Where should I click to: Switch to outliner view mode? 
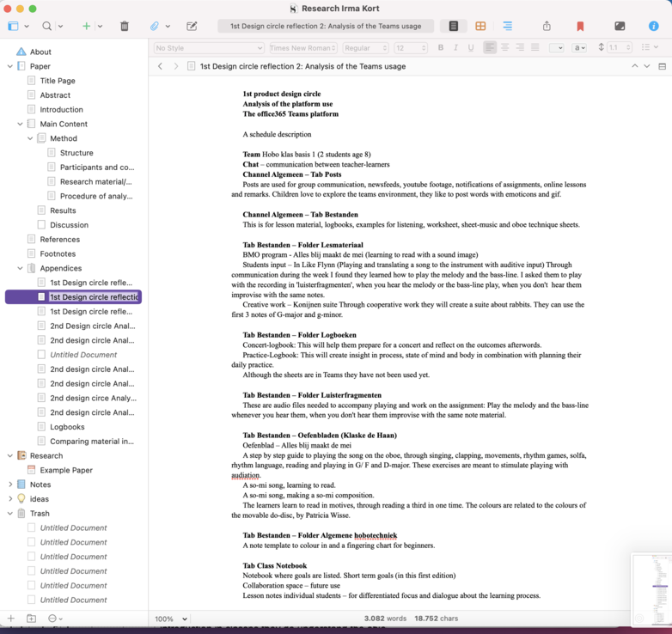507,27
